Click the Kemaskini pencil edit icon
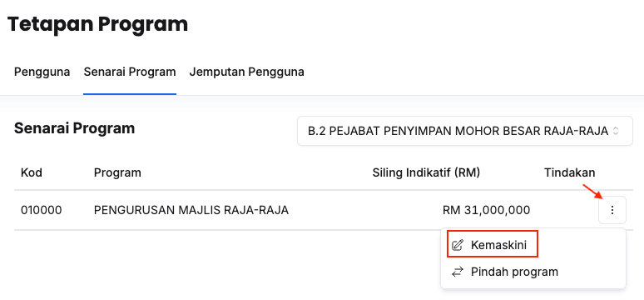This screenshot has height=300, width=644. (457, 245)
